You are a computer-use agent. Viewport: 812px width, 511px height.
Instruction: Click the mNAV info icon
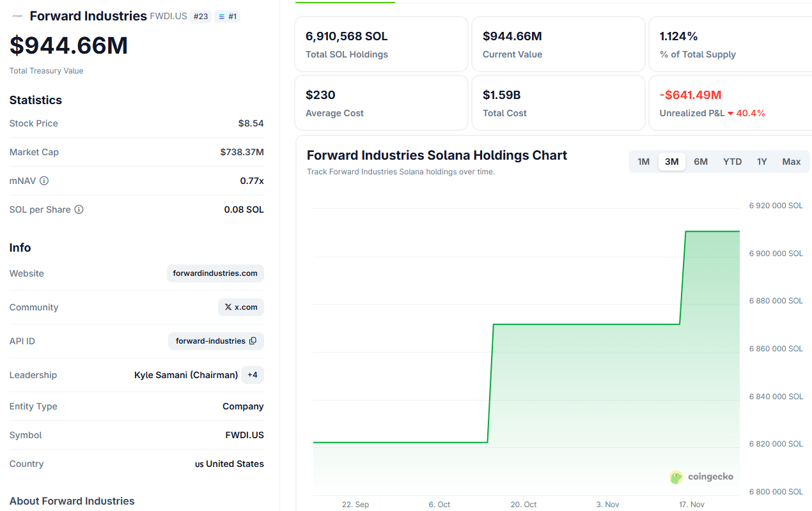[44, 181]
